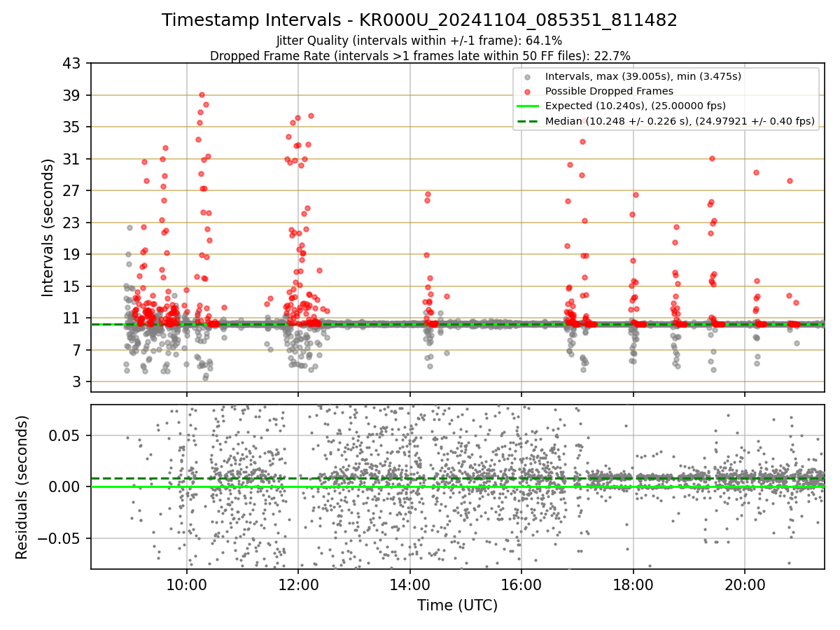Click the 11 interval tick label
Viewport: 840px width, 630px height.
click(73, 318)
